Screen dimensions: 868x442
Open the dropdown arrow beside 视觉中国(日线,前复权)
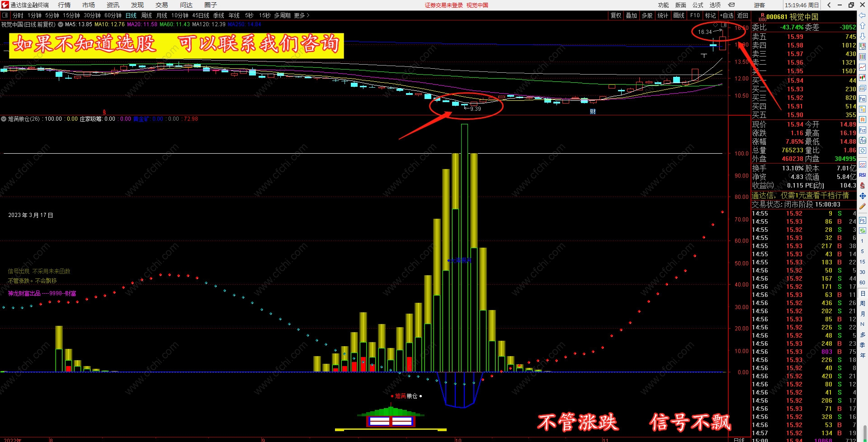[x=61, y=24]
